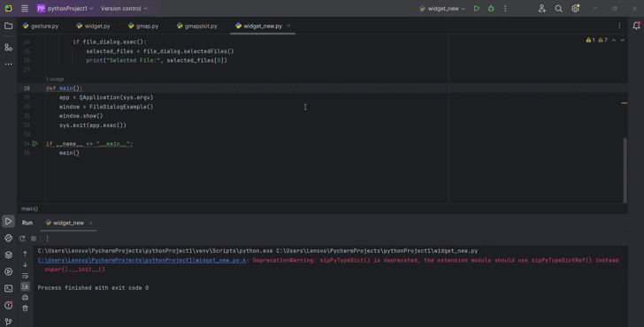Debug widget_new with the bug icon
Screen dimensions: 644x327
click(x=491, y=8)
